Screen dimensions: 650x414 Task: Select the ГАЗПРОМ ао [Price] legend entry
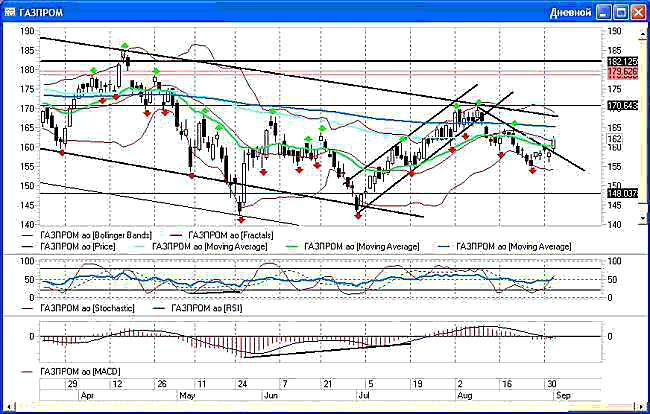tap(69, 247)
